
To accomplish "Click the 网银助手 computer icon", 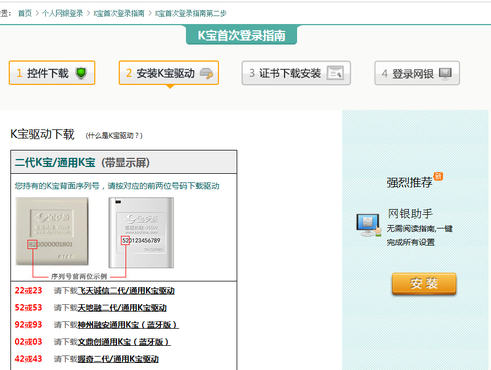I will tap(368, 225).
